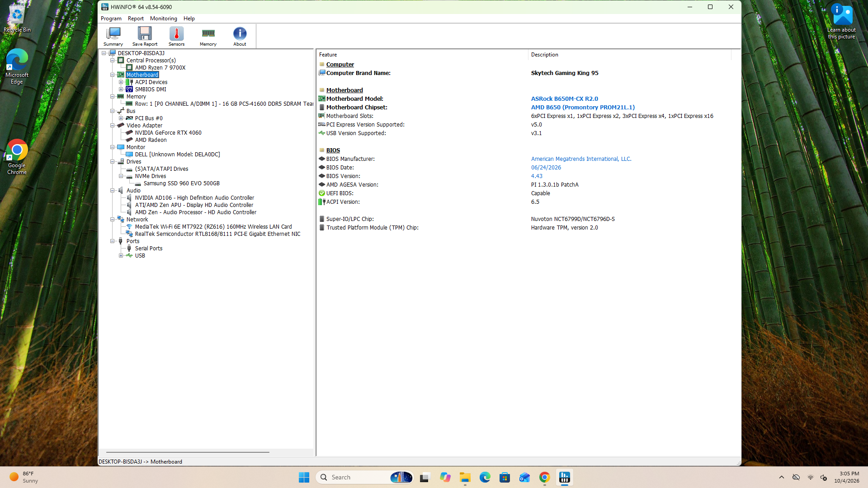Open the Report menu
Viewport: 868px width, 488px height.
click(x=136, y=19)
